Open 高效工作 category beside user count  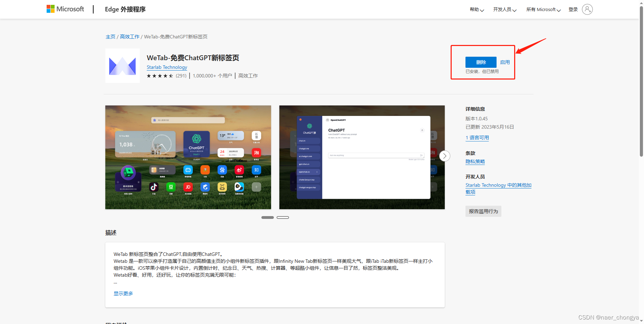248,76
